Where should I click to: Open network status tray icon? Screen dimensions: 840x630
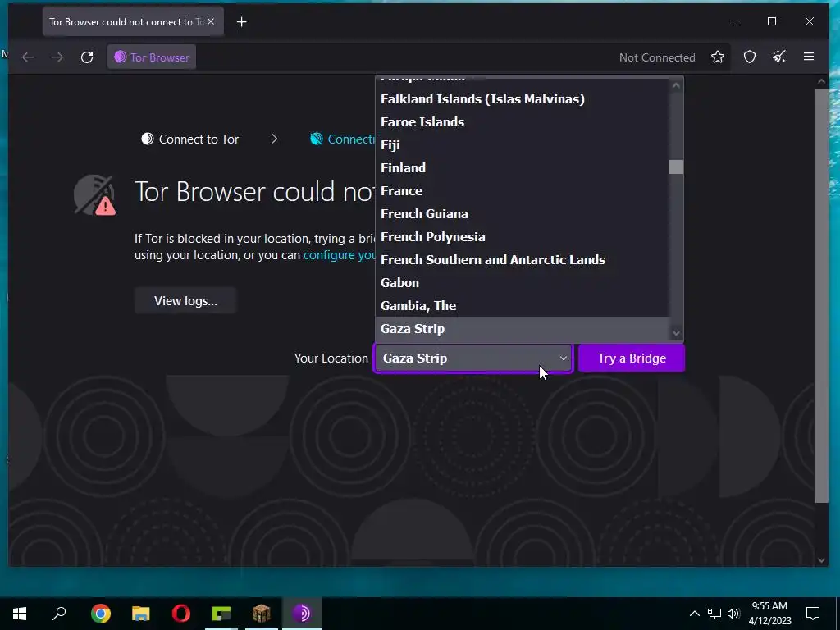pyautogui.click(x=714, y=614)
